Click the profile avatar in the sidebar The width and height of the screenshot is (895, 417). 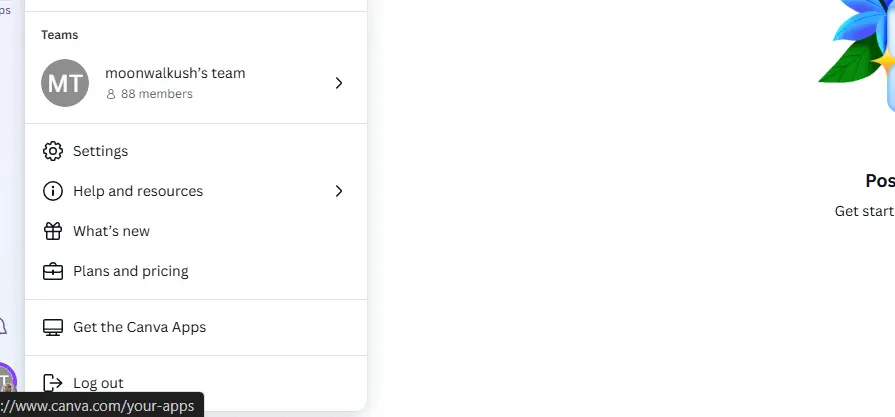click(x=7, y=381)
